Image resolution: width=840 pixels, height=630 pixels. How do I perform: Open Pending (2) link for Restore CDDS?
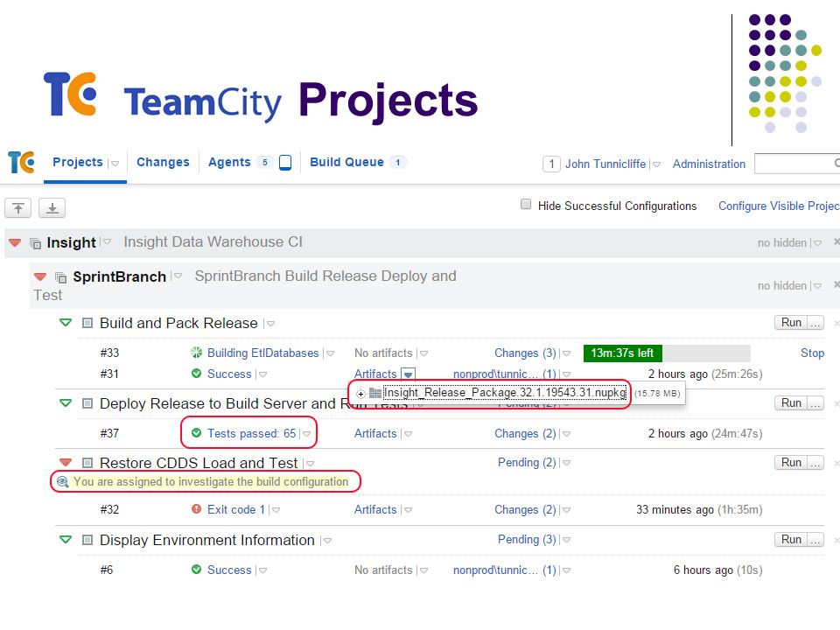click(527, 462)
